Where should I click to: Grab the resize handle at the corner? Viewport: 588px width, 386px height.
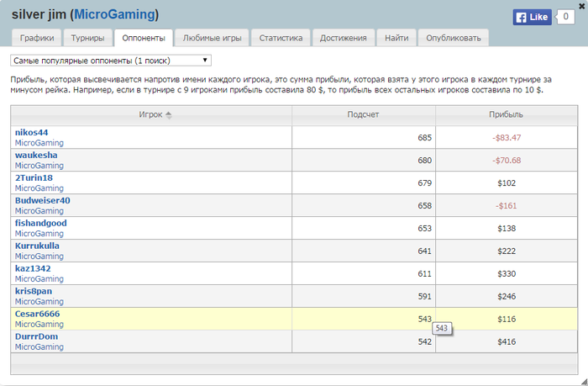point(584,382)
